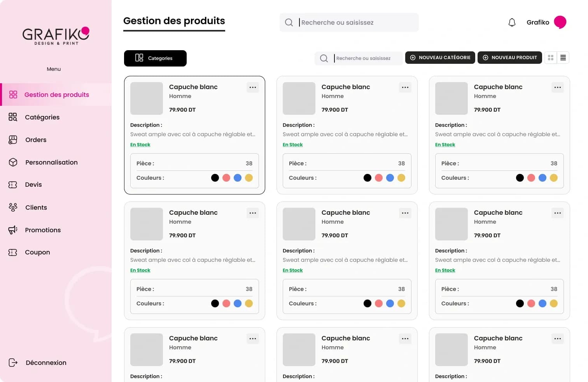This screenshot has height=382, width=588.
Task: Click the Déconnexion logout icon
Action: point(13,363)
